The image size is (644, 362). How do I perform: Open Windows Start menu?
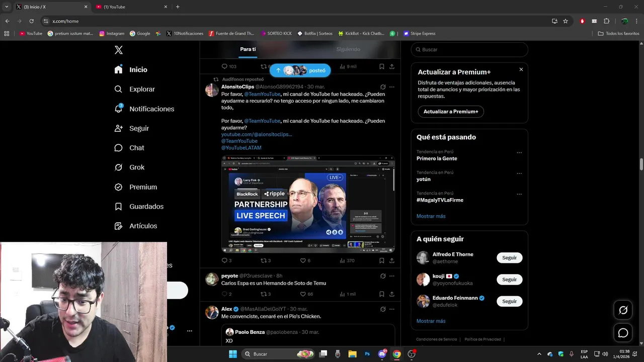pyautogui.click(x=233, y=354)
